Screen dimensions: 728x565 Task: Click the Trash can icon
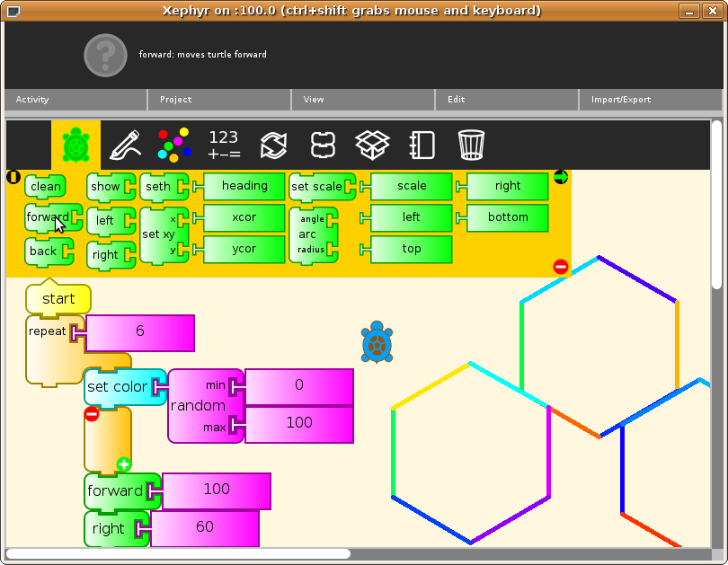(x=471, y=145)
